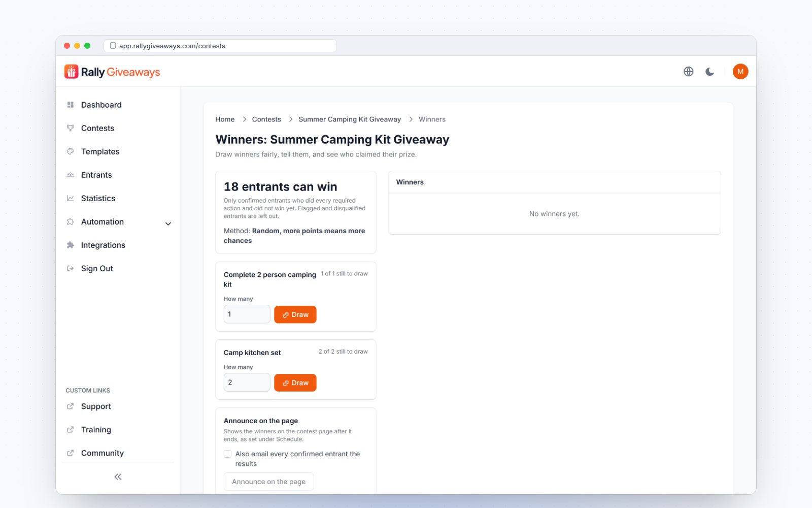812x508 pixels.
Task: Switch to dark mode moon icon
Action: coord(709,72)
